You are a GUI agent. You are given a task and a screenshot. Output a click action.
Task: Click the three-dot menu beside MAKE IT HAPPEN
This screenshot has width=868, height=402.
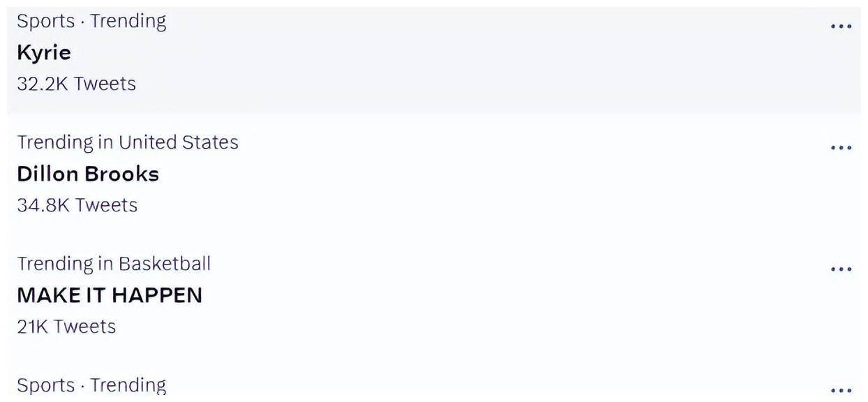click(x=841, y=269)
